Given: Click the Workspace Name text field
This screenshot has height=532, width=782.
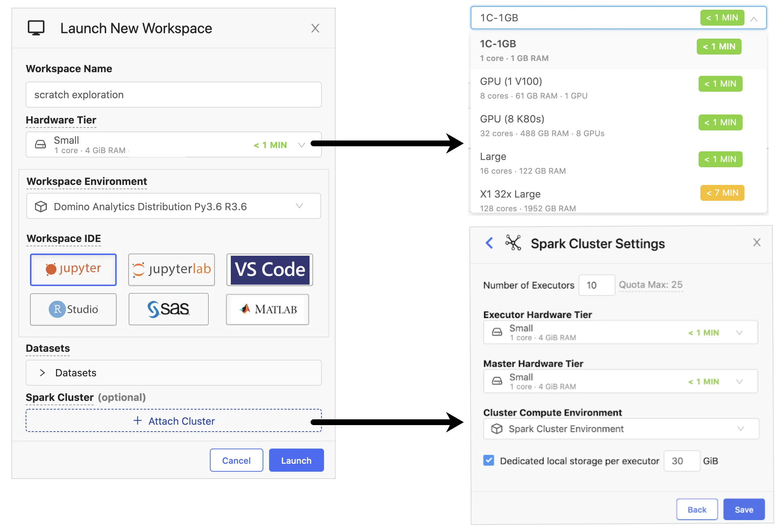Looking at the screenshot, I should coord(173,95).
